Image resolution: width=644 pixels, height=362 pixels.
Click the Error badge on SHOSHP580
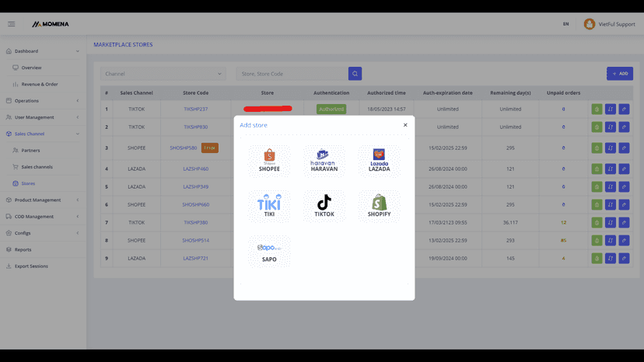coord(210,148)
